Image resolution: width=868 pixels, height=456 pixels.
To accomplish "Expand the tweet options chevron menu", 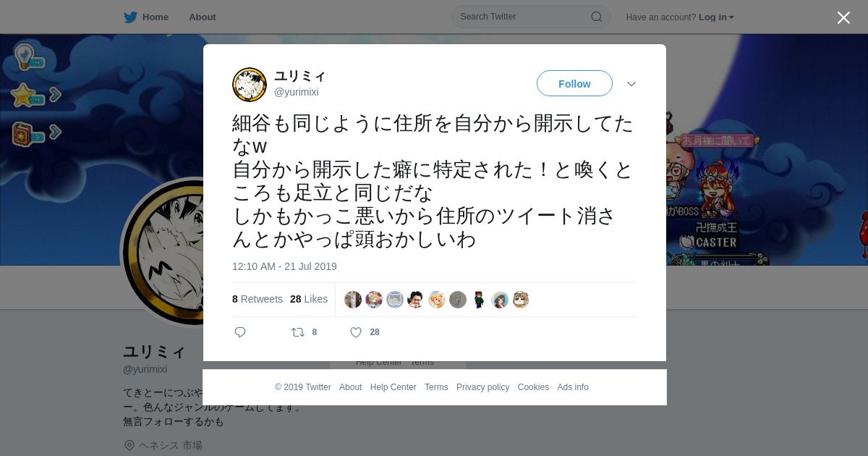I will [631, 84].
